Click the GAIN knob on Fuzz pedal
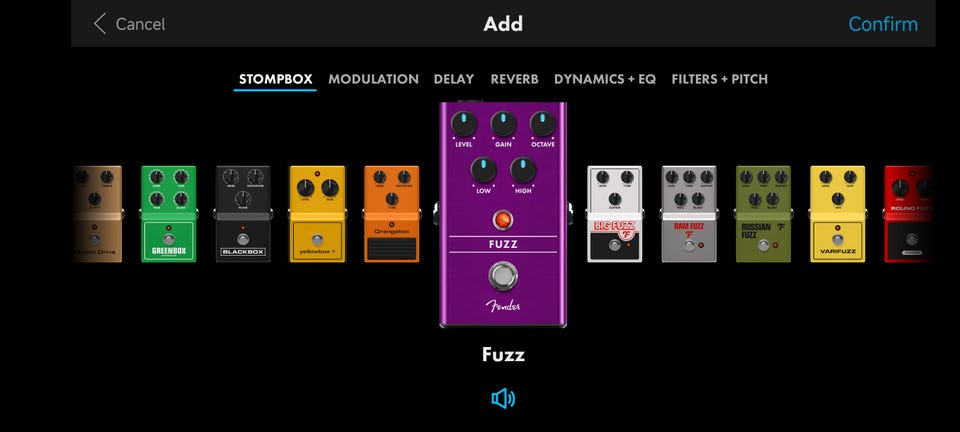 503,124
